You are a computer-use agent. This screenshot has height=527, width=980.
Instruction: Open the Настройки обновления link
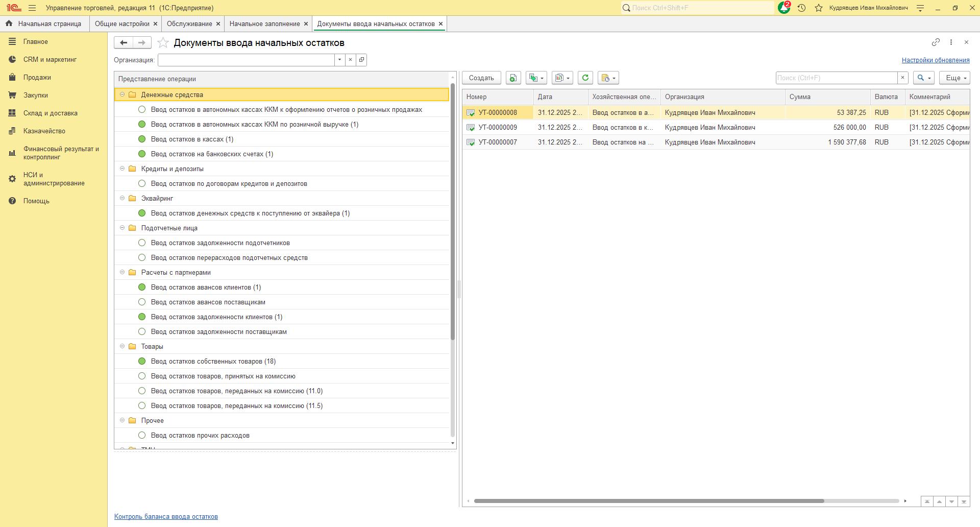click(x=935, y=60)
